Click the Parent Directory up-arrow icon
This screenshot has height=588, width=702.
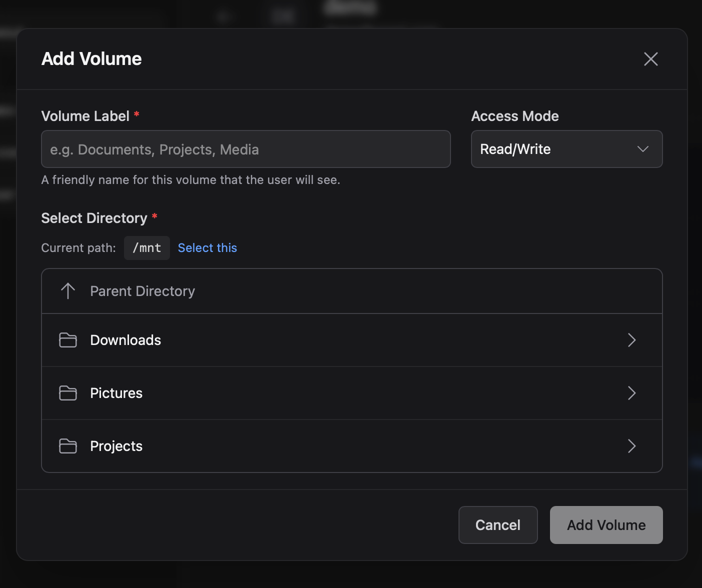coord(68,290)
